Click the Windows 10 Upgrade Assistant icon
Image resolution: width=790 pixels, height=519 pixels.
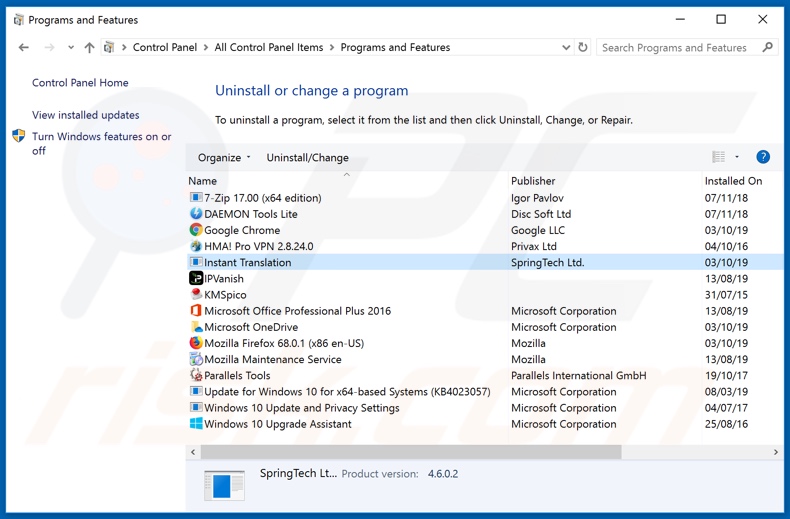pos(195,423)
